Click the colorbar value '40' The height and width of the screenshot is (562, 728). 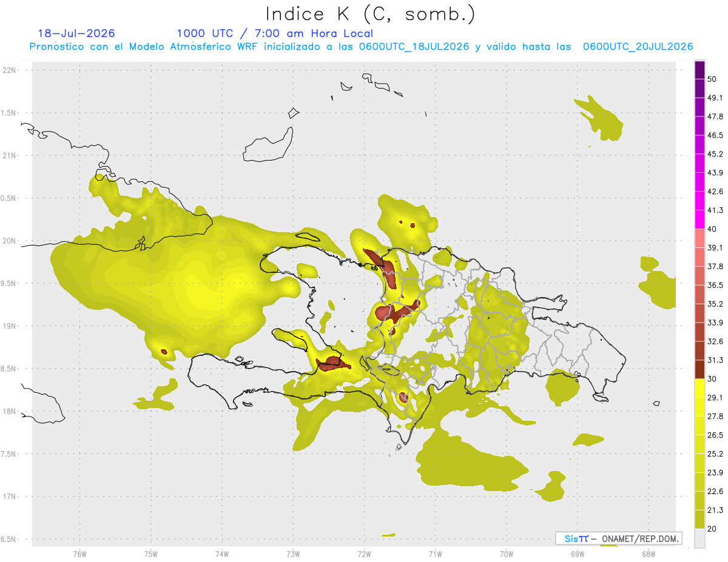(712, 229)
